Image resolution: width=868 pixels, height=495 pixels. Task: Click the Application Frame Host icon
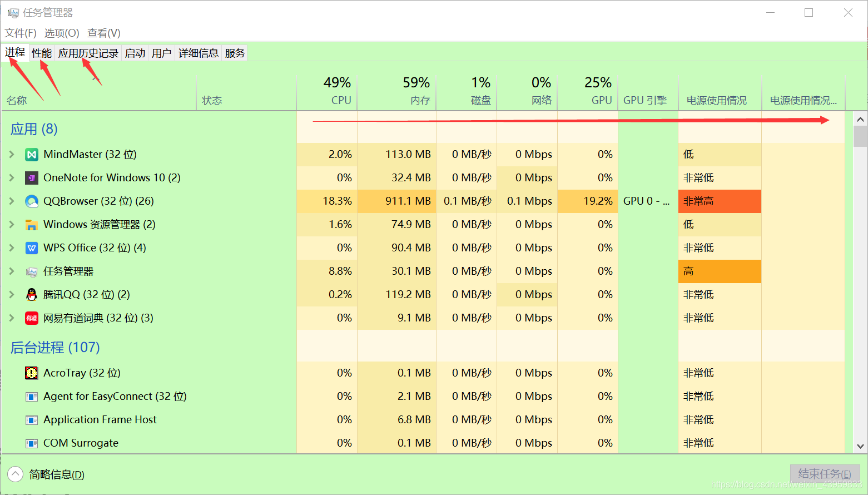coord(32,420)
